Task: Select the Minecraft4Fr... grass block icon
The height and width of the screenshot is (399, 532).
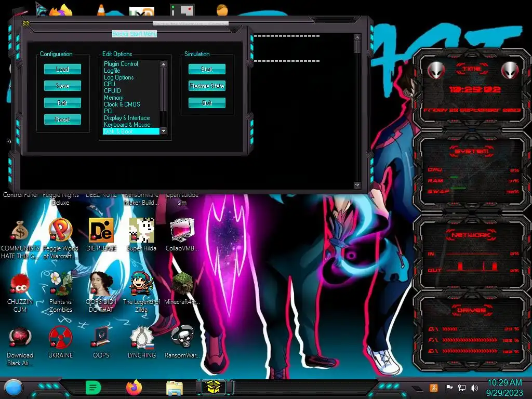Action: click(182, 288)
